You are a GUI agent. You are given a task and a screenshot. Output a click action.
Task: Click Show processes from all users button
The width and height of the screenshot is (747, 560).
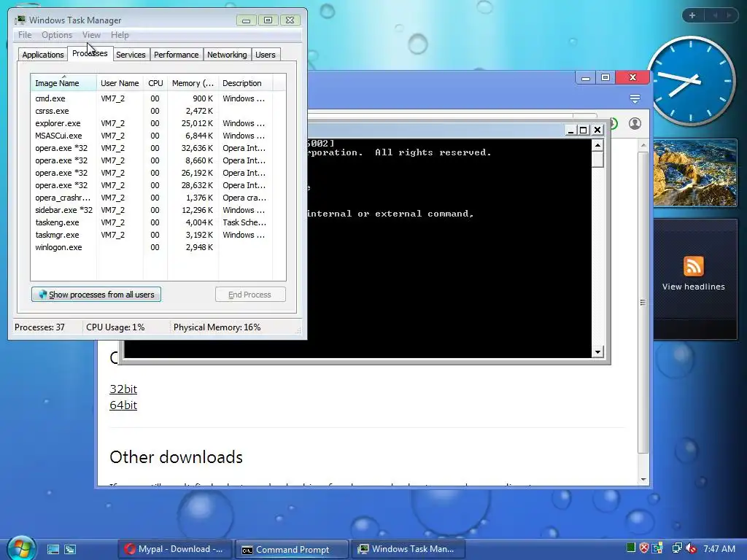pos(96,295)
